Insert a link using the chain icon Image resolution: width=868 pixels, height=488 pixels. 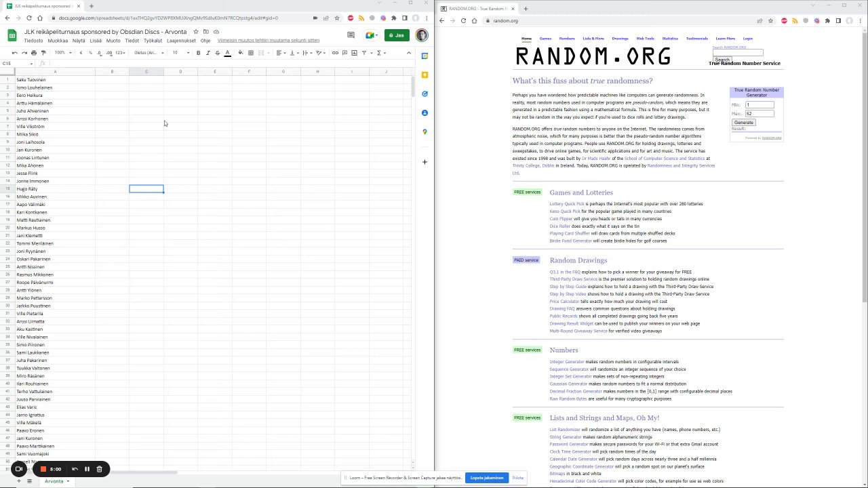click(x=335, y=53)
